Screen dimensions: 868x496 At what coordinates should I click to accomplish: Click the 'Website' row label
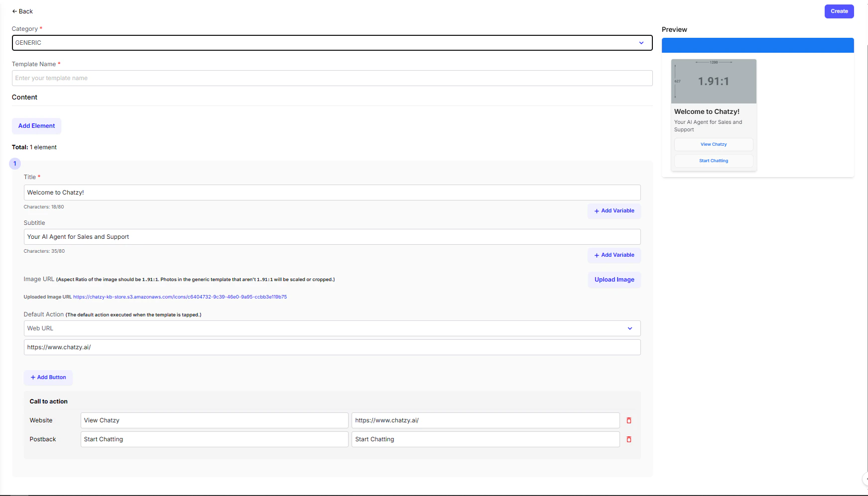[x=41, y=420]
